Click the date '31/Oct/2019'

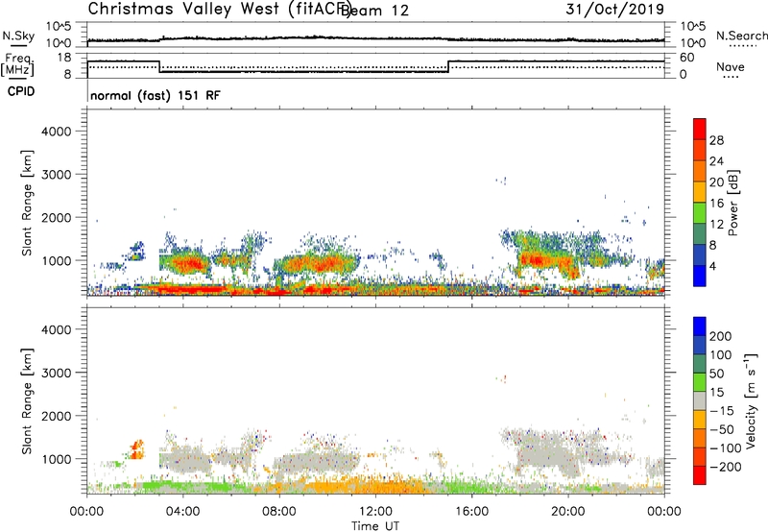coord(614,10)
